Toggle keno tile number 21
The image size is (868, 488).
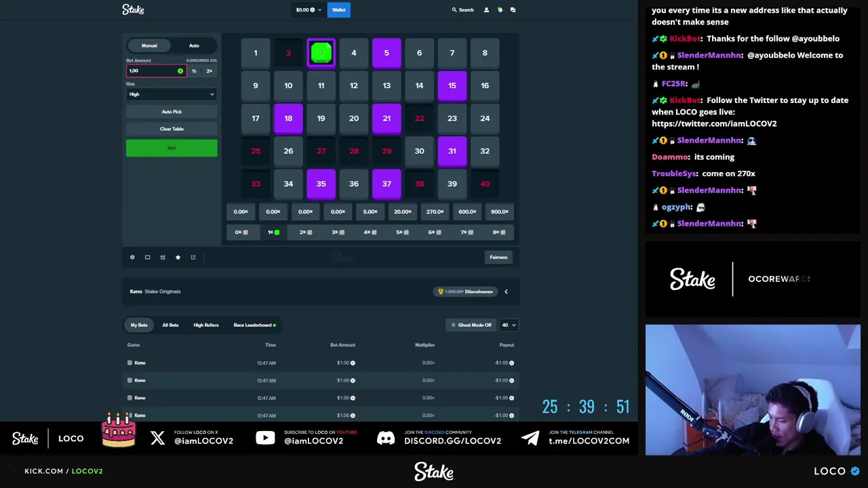387,118
